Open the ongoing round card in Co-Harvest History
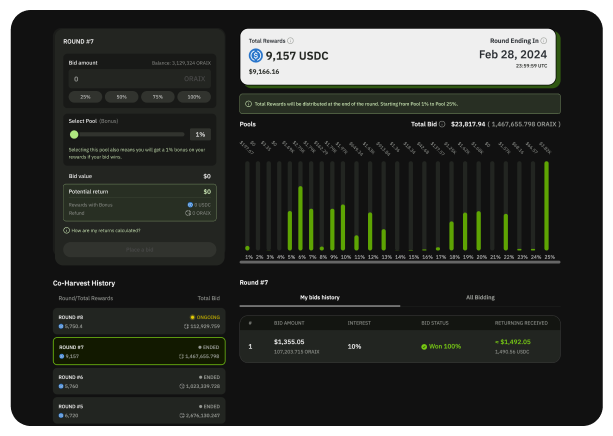 139,321
